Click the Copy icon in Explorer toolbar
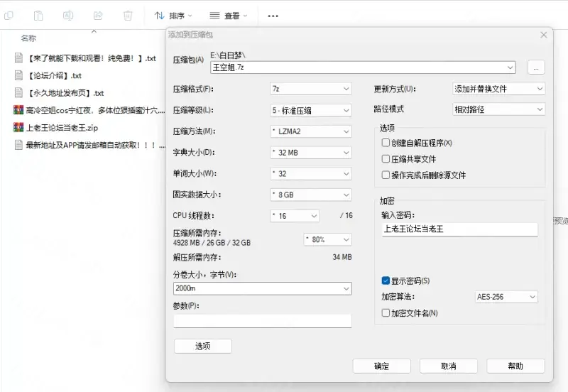The height and width of the screenshot is (392, 568). [x=9, y=15]
